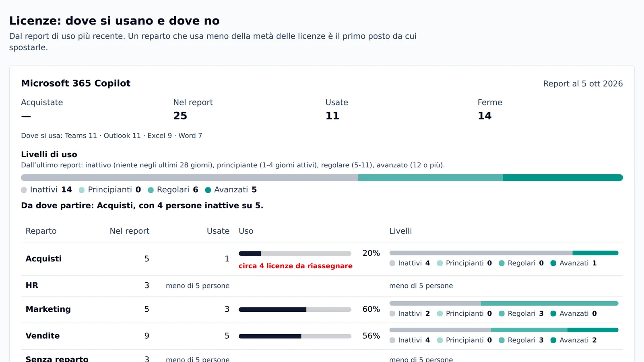This screenshot has width=644, height=362.
Task: Click the "Usate" table column header
Action: pos(218,231)
